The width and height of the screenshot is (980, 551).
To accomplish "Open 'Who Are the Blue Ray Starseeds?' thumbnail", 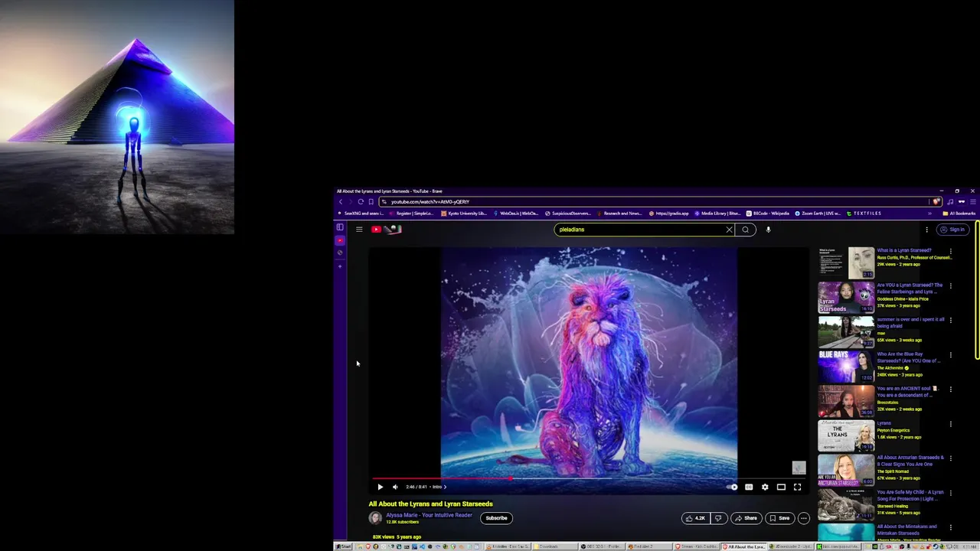I will coord(846,367).
